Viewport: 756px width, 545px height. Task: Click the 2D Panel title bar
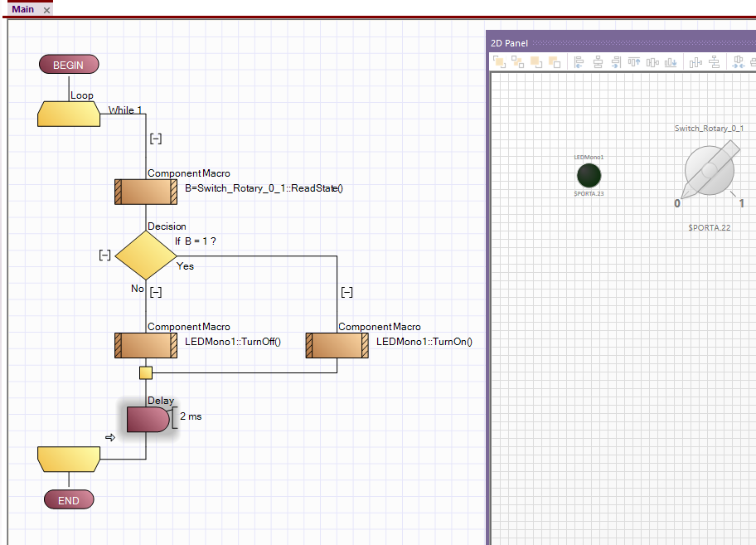tap(621, 43)
